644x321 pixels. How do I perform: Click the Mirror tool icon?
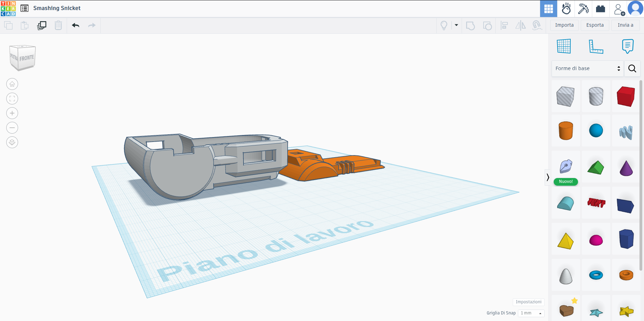tap(520, 25)
